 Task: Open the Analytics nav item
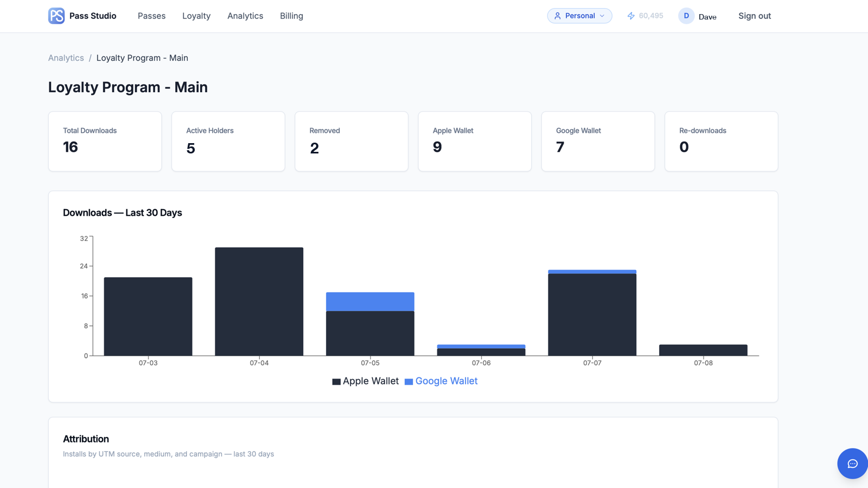(245, 16)
